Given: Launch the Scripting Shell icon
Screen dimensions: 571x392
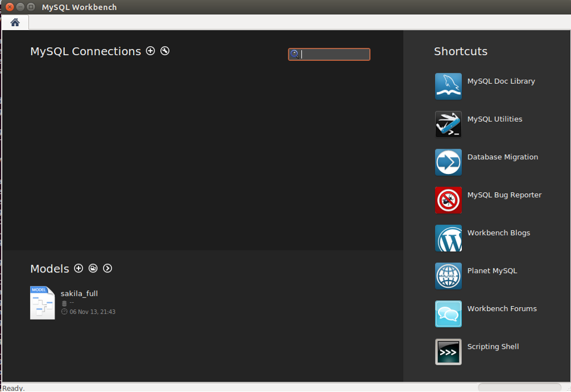Looking at the screenshot, I should tap(448, 352).
